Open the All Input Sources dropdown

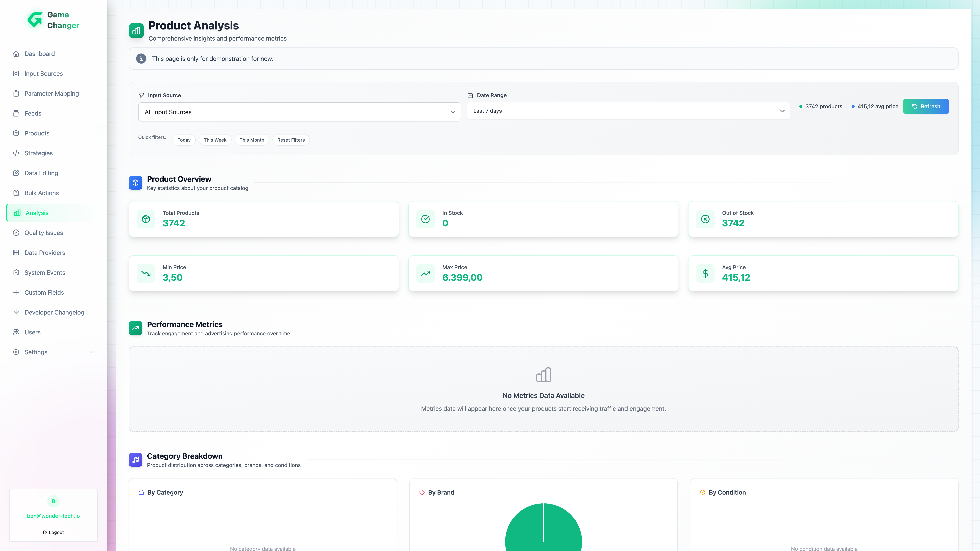(x=299, y=112)
